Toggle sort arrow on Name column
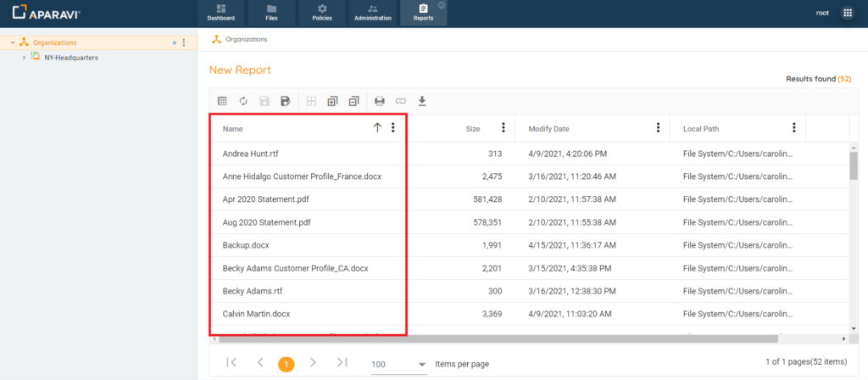 pyautogui.click(x=377, y=128)
